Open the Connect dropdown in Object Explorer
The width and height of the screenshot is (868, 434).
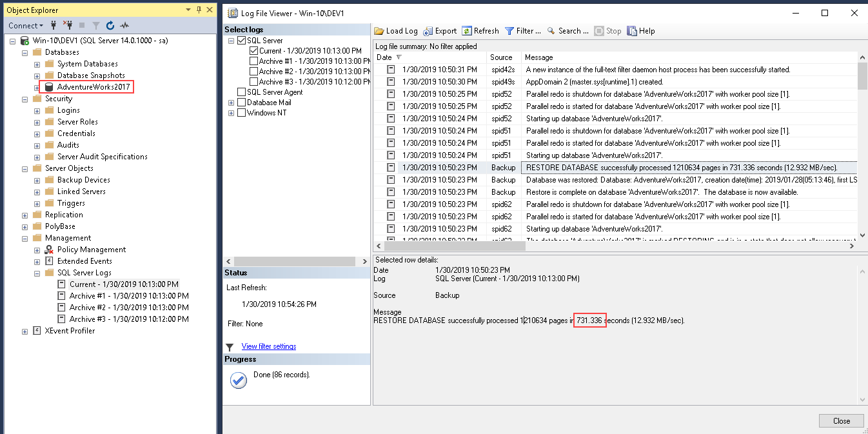pos(26,26)
